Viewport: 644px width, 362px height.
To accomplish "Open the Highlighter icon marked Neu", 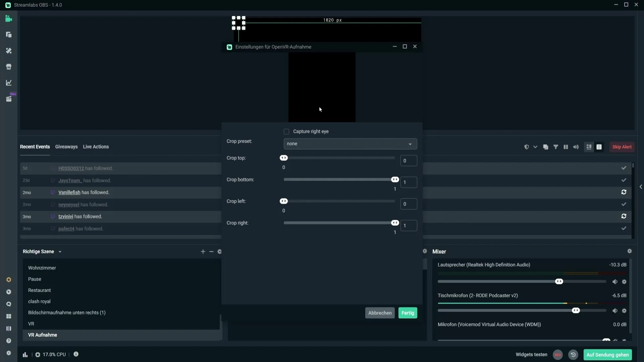I will click(9, 99).
